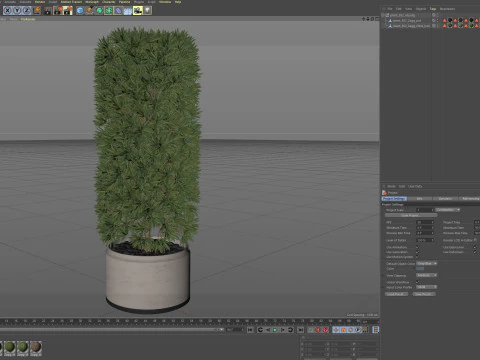Open the Character menu
The image size is (480, 360).
(109, 2)
